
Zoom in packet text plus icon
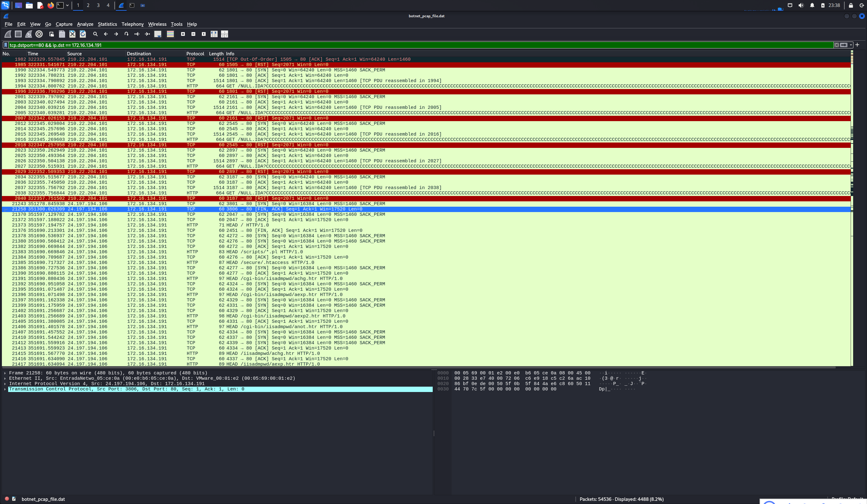[183, 34]
